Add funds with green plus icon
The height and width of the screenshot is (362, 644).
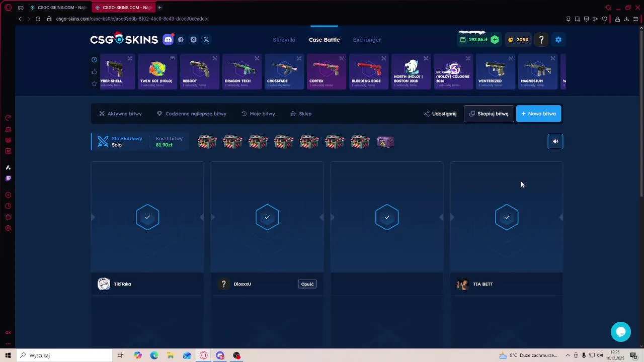[495, 40]
